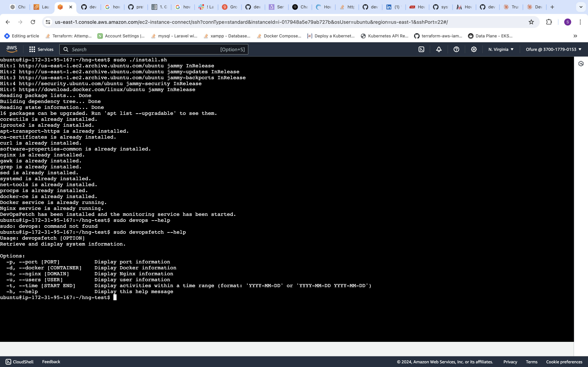The height and width of the screenshot is (367, 588).
Task: Click the AWS notifications bell icon
Action: tap(439, 49)
